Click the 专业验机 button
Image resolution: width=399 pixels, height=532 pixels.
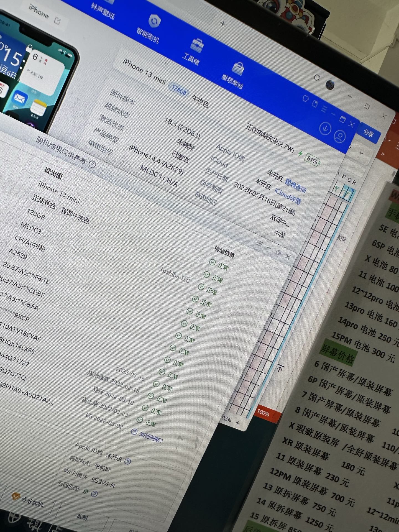29,500
